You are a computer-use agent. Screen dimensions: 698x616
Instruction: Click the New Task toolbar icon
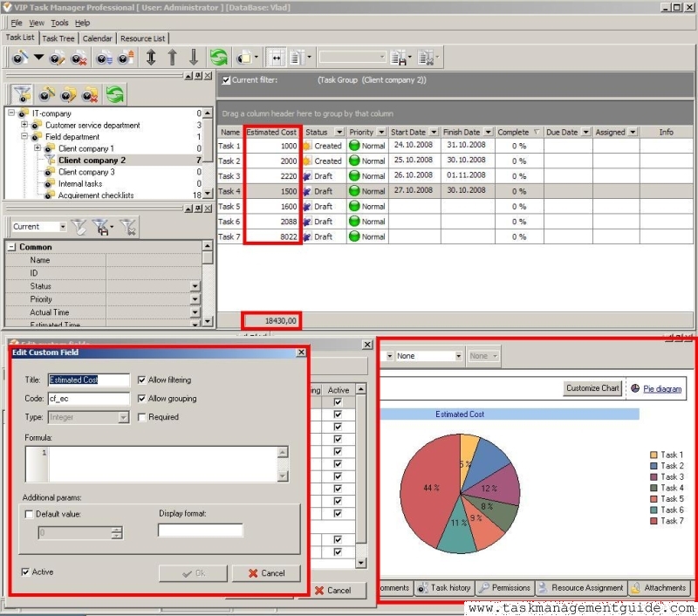(19, 58)
